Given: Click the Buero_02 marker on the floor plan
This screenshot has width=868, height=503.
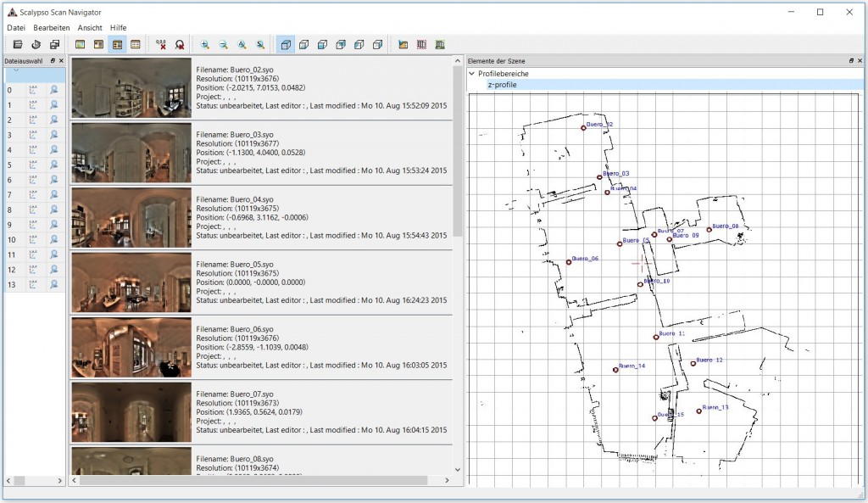Looking at the screenshot, I should coord(583,128).
